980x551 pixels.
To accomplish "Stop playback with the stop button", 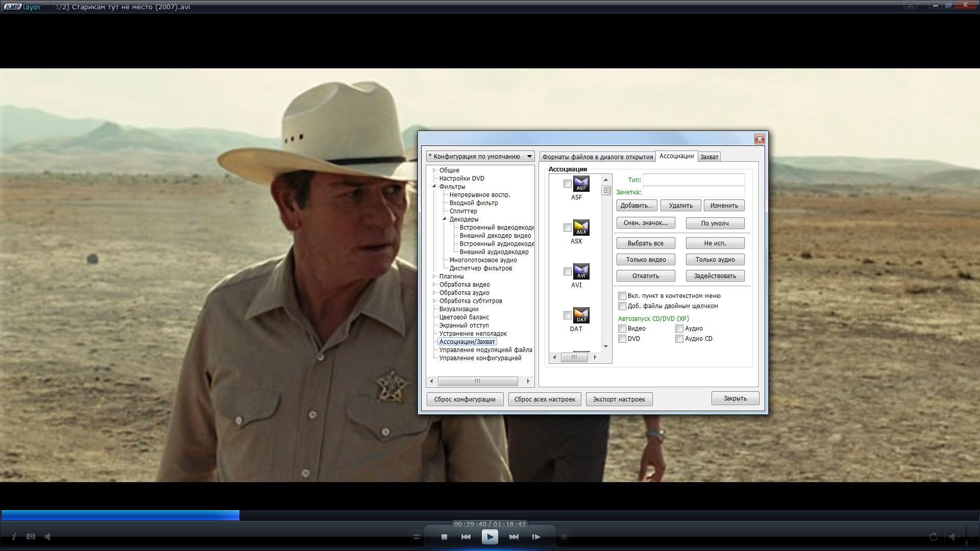I will 444,537.
